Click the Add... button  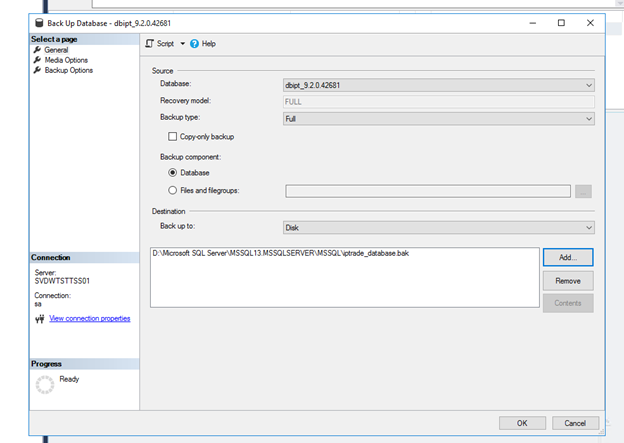click(568, 257)
